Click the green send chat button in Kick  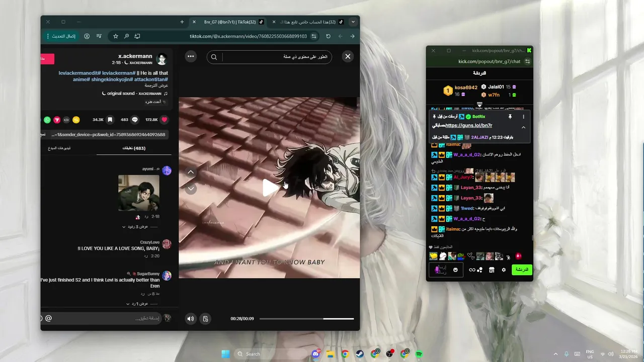click(x=522, y=270)
